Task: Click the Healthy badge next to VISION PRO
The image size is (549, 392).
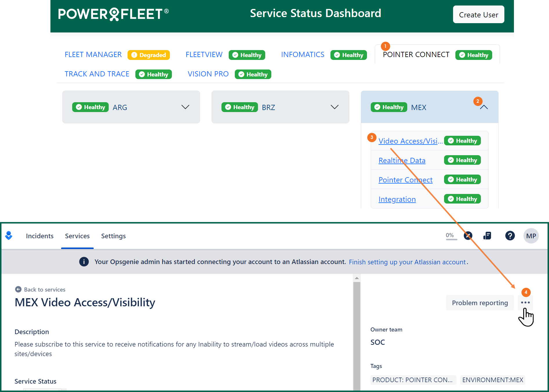Action: (x=253, y=74)
